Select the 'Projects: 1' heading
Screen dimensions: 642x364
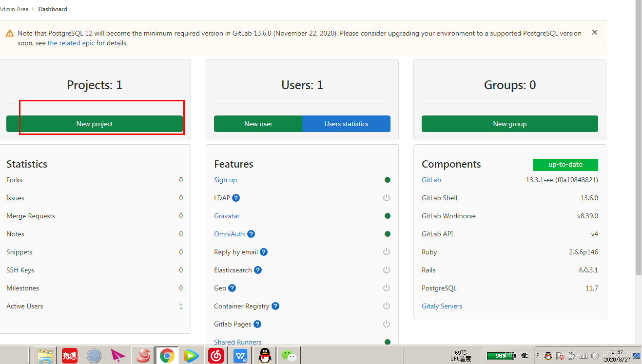(x=95, y=85)
